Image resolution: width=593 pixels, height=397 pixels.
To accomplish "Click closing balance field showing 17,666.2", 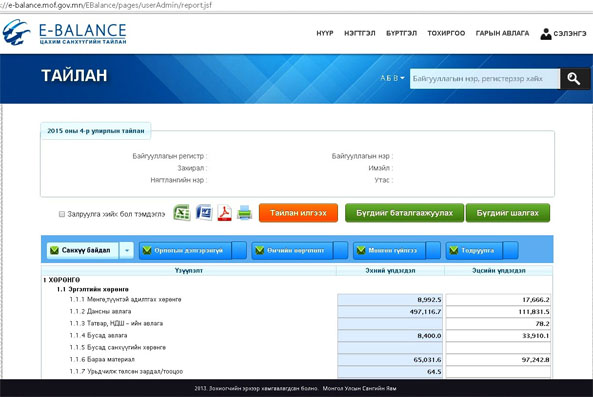I will coord(498,300).
